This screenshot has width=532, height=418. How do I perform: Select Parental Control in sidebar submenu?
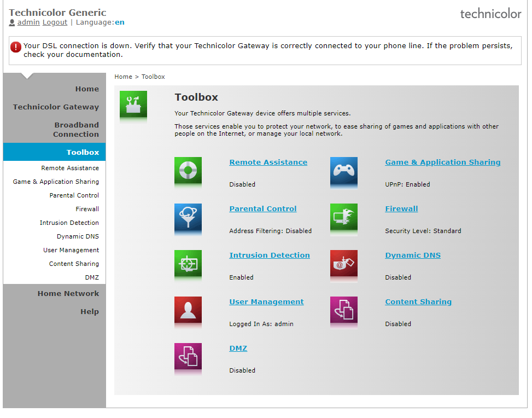coord(74,195)
